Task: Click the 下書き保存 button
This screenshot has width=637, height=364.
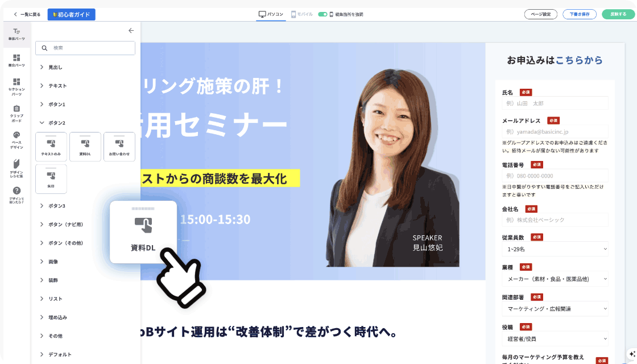Action: [580, 14]
